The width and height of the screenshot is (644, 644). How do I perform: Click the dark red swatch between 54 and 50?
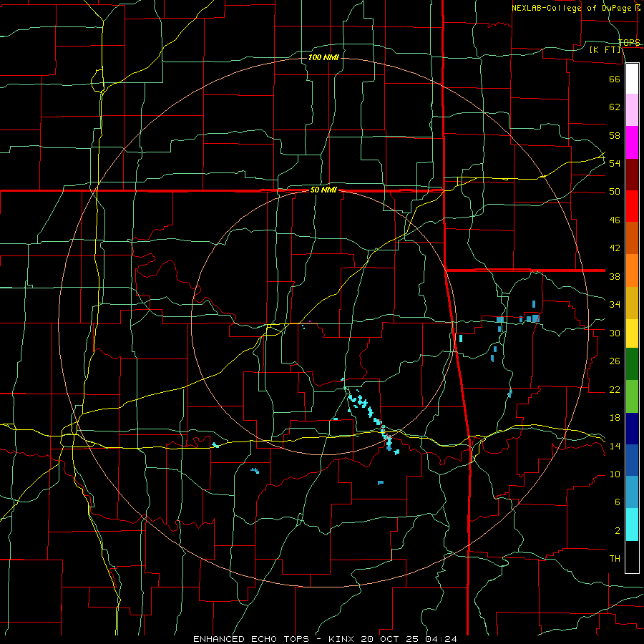[x=632, y=175]
